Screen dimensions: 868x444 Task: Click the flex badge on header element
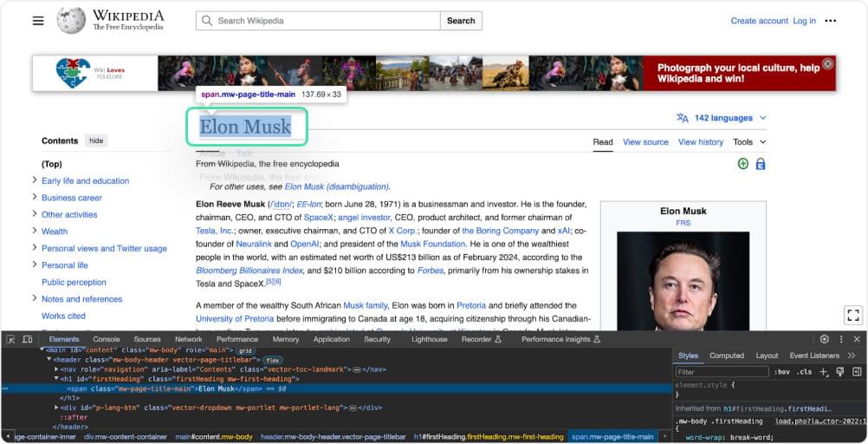(x=272, y=360)
